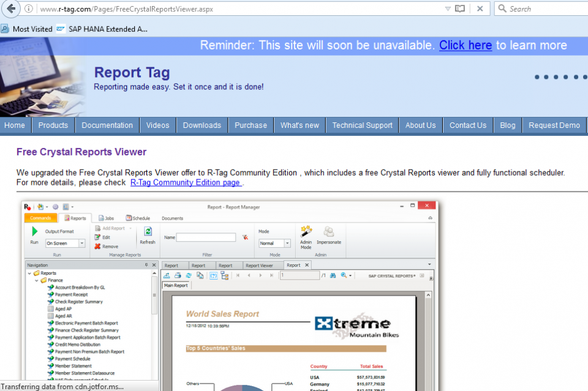The width and height of the screenshot is (588, 391).
Task: Open the Mode 'Normal' dropdown
Action: coord(274,244)
